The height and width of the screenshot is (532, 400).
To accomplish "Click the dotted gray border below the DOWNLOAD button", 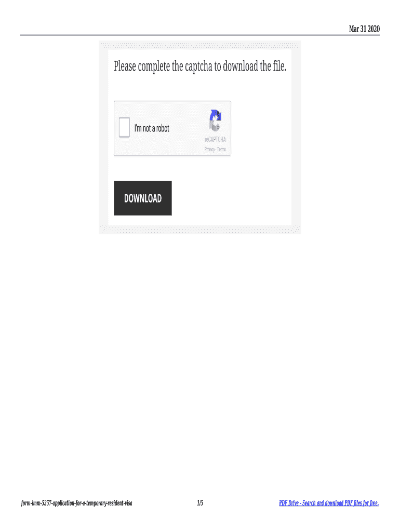I will click(200, 229).
